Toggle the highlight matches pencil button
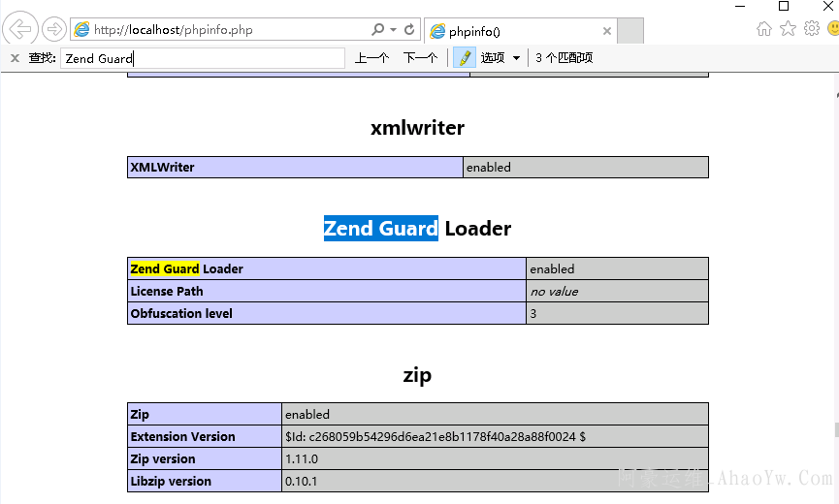This screenshot has height=504, width=839. (465, 58)
